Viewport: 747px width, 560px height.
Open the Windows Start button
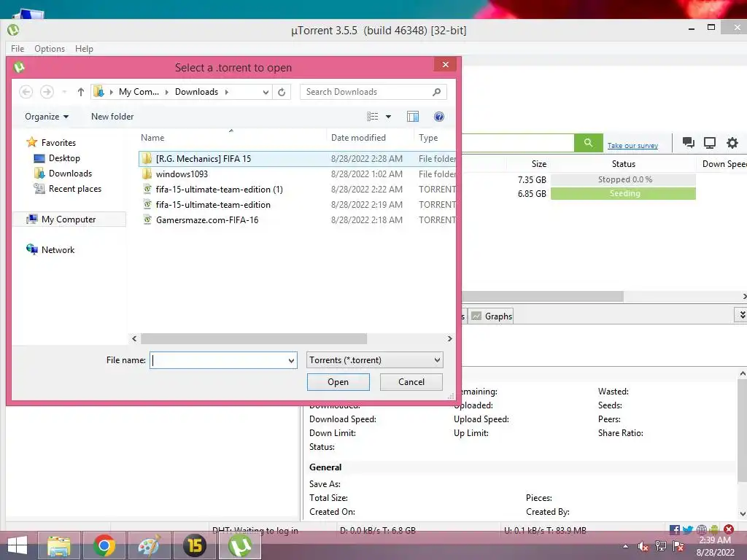tap(18, 545)
